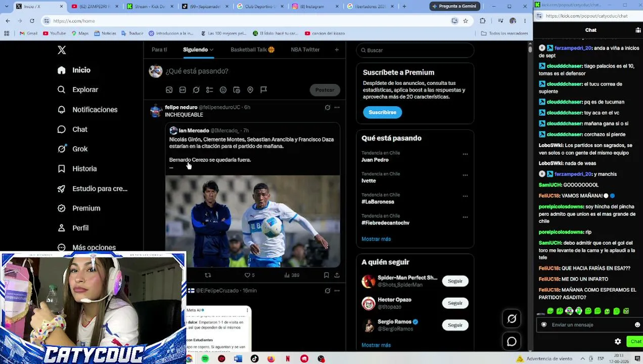
Task: Open the floating messages chat button
Action: [x=512, y=342]
